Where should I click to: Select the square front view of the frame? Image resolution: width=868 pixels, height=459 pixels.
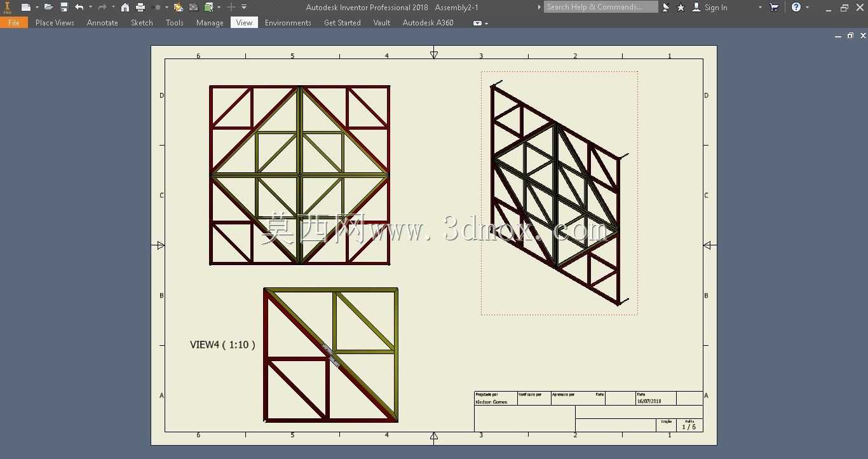point(299,175)
